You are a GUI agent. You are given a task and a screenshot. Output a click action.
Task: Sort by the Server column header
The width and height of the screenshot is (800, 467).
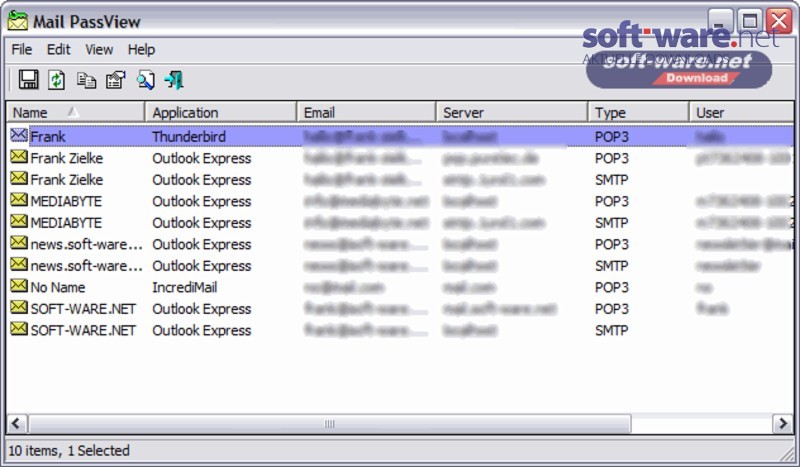pyautogui.click(x=512, y=112)
